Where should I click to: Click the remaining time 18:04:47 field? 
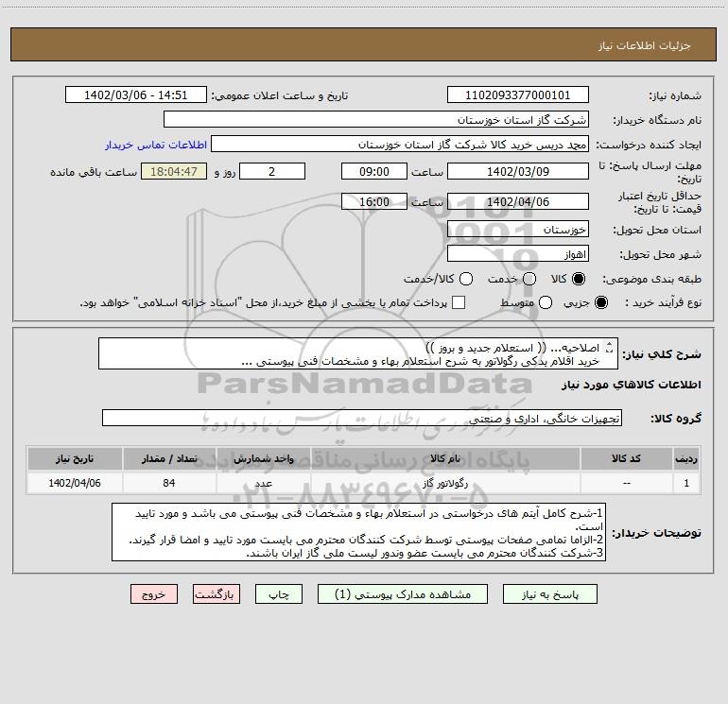(174, 171)
